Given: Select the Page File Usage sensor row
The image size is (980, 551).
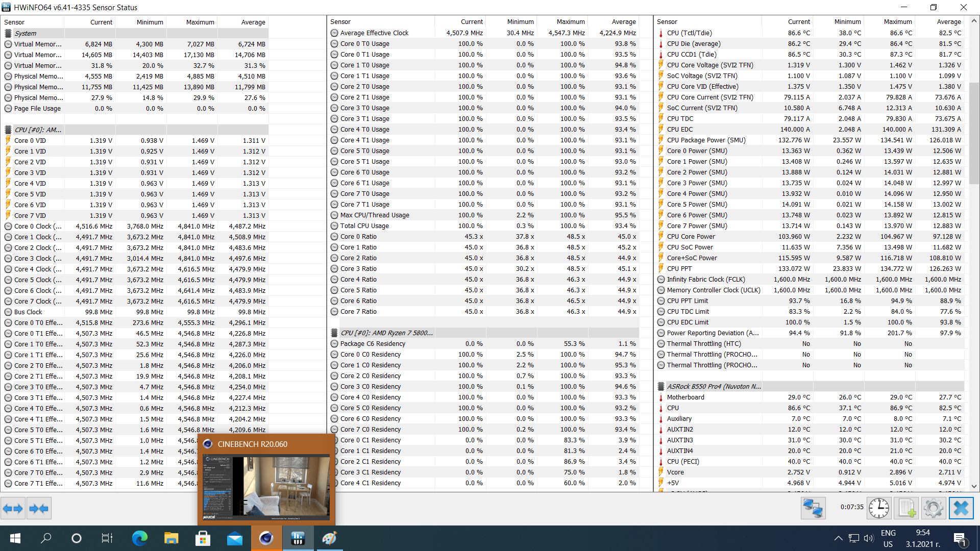Looking at the screenshot, I should (135, 108).
